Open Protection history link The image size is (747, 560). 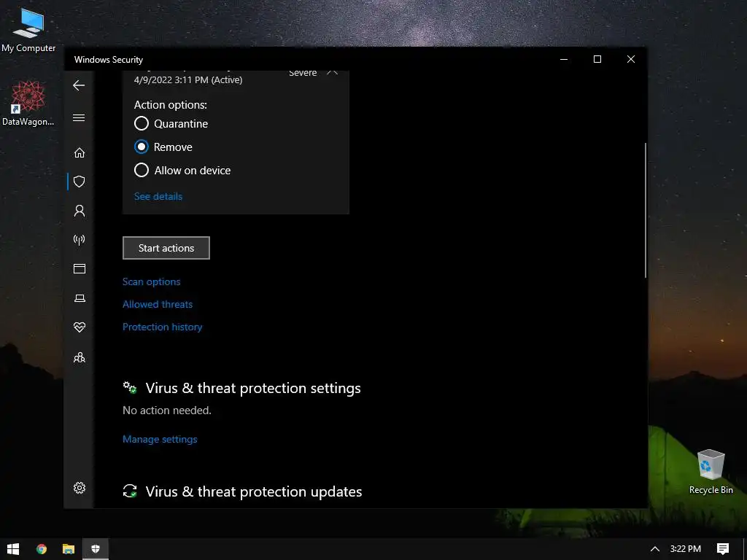[x=163, y=327]
